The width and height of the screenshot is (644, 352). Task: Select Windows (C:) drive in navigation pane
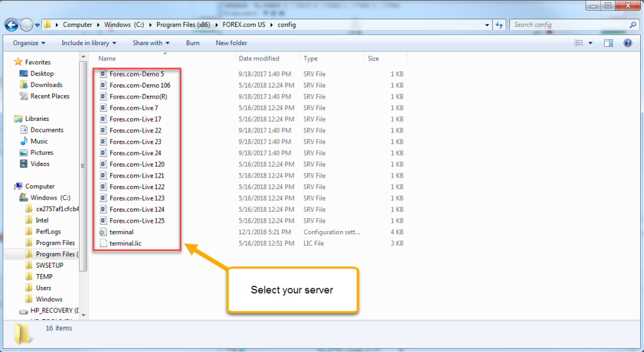point(50,198)
